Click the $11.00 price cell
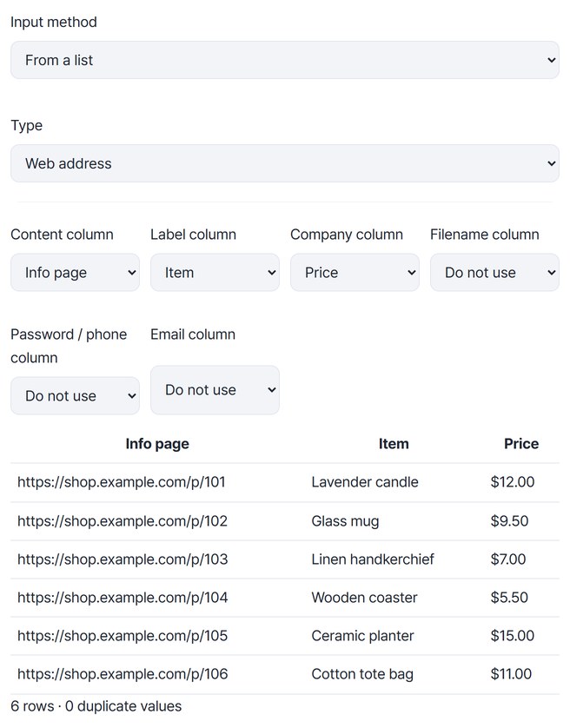Screen dimensions: 570x728 pyautogui.click(x=511, y=673)
